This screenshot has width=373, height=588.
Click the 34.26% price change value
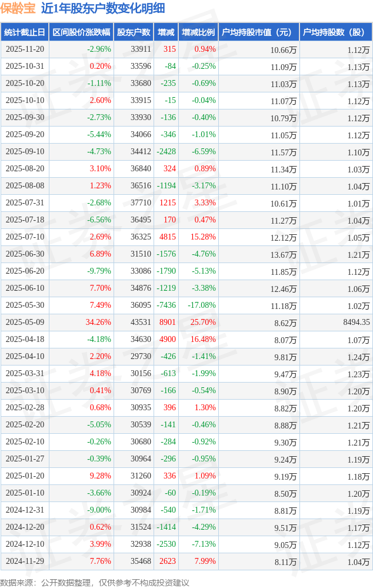coord(98,323)
